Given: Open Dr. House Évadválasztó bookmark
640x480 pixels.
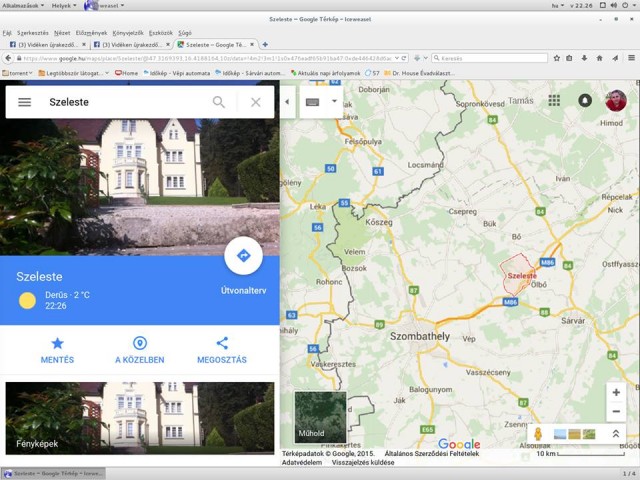Looking at the screenshot, I should (420, 73).
